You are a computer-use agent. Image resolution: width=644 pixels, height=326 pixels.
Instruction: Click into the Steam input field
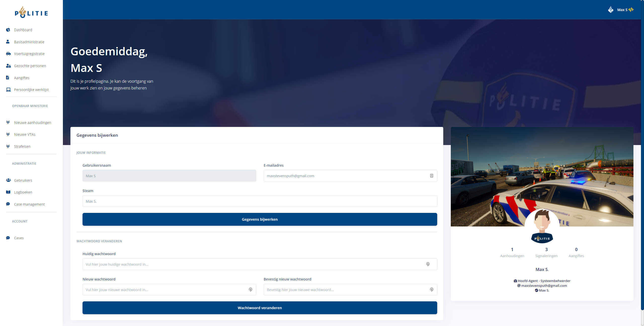[x=260, y=201]
